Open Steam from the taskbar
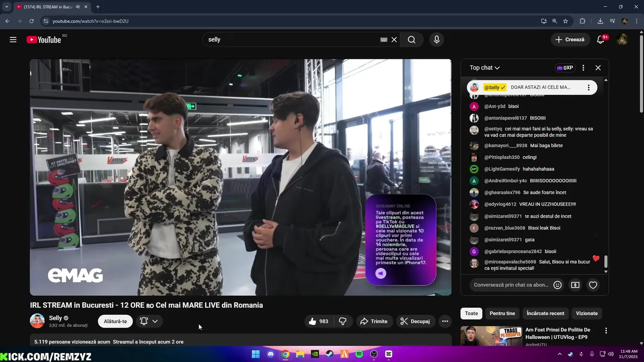 point(330,354)
